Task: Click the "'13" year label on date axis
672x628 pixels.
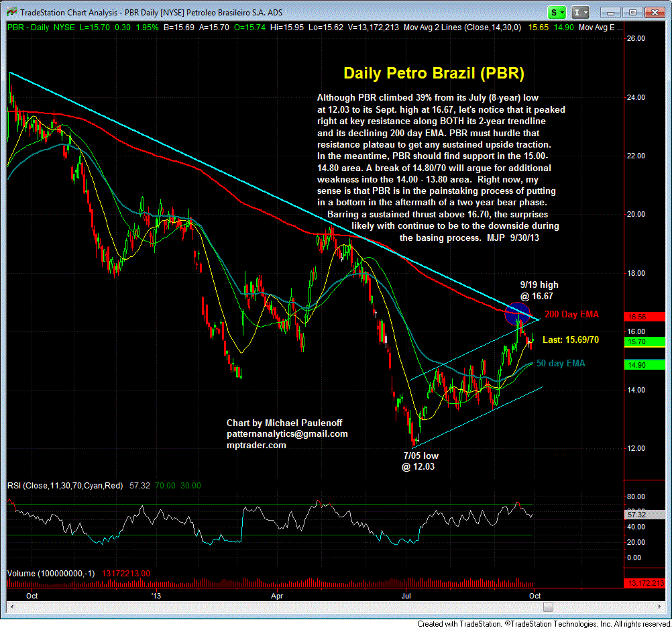Action: click(156, 596)
